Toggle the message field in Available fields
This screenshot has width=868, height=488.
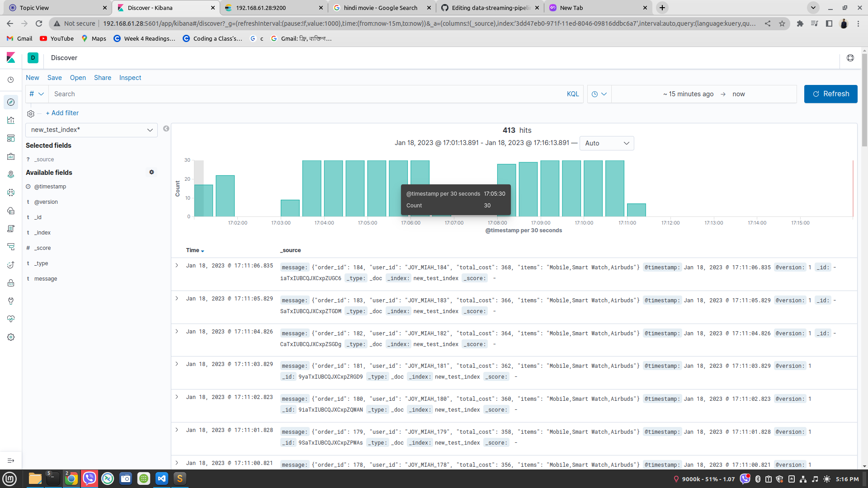46,278
